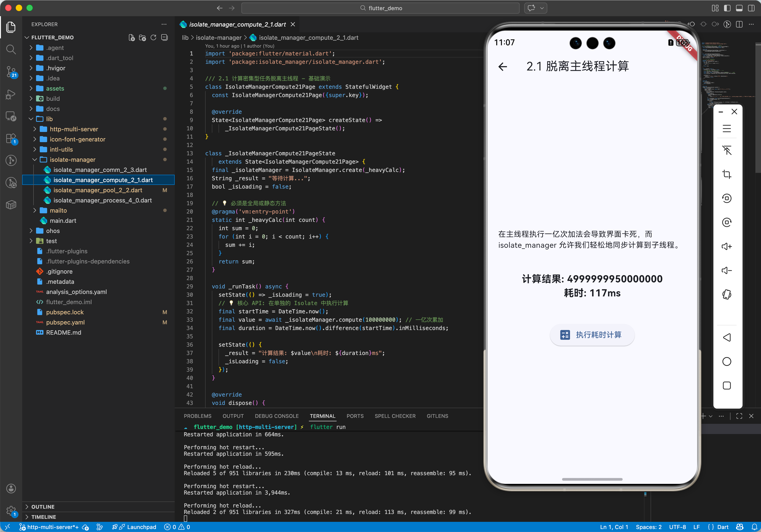The width and height of the screenshot is (761, 532).
Task: Maximize the terminal panel size
Action: pyautogui.click(x=739, y=416)
